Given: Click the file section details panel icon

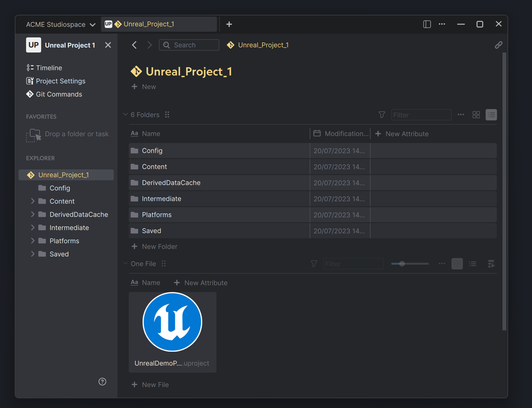Looking at the screenshot, I should coord(491,264).
